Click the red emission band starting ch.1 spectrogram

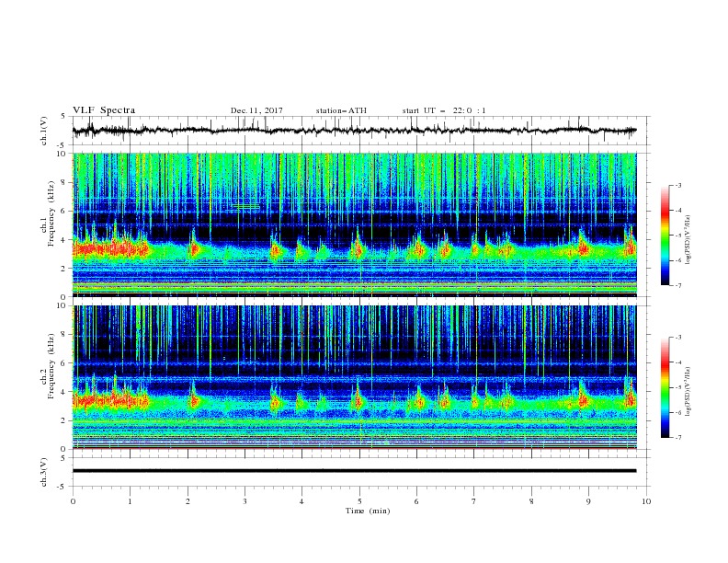(x=110, y=249)
